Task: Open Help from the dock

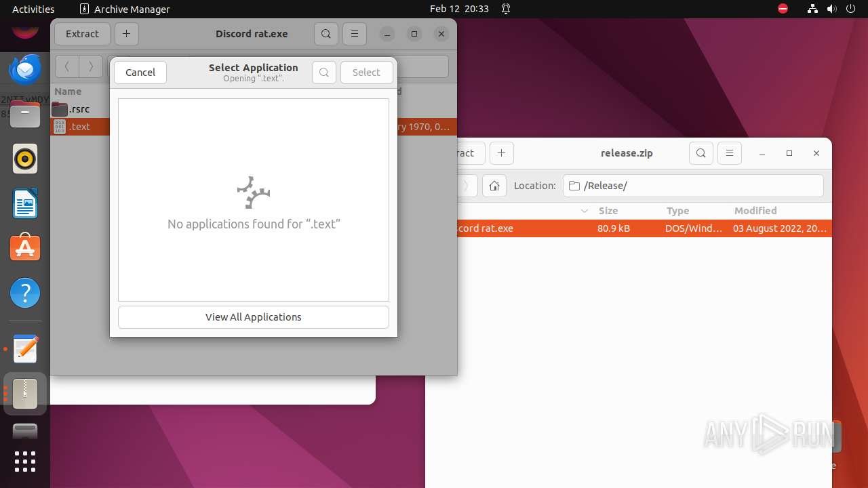Action: (x=25, y=293)
